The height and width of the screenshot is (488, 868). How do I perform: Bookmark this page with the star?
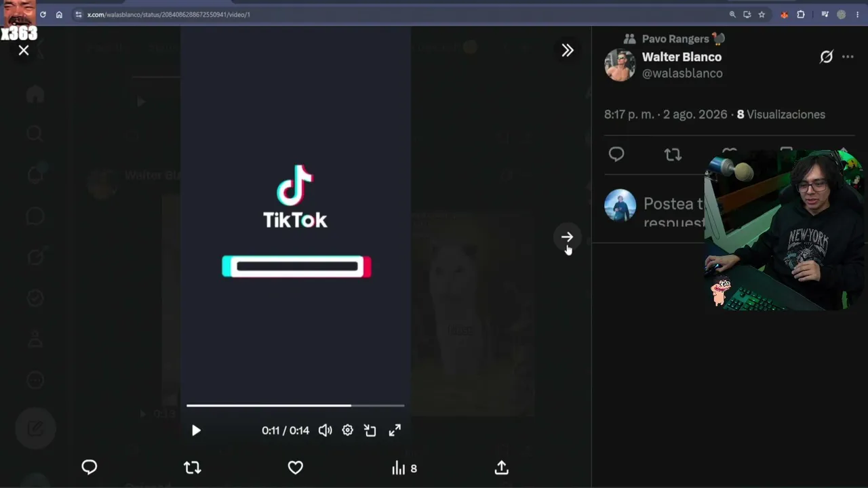762,14
